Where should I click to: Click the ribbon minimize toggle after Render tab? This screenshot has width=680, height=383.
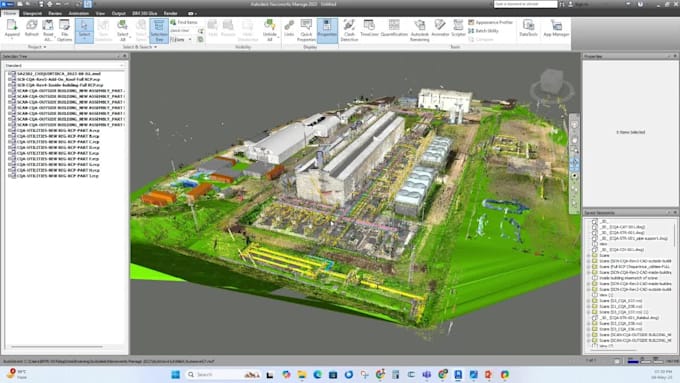click(191, 13)
